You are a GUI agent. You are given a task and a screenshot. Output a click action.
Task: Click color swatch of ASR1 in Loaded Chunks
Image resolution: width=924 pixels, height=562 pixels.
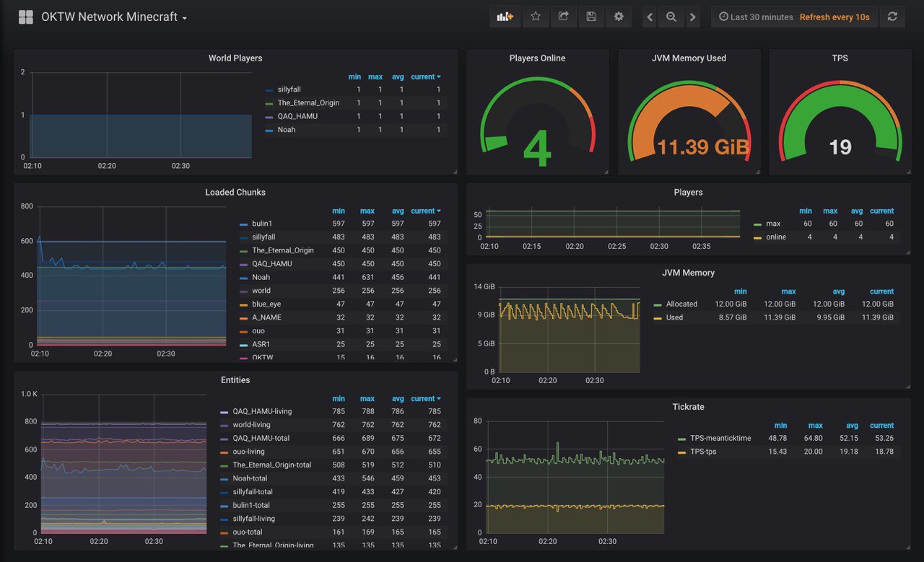pyautogui.click(x=243, y=345)
